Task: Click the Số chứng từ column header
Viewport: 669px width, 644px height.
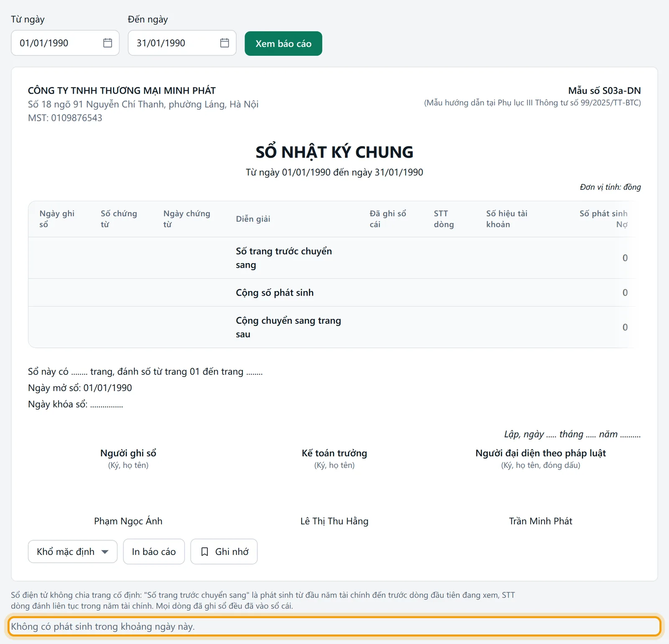Action: tap(119, 219)
